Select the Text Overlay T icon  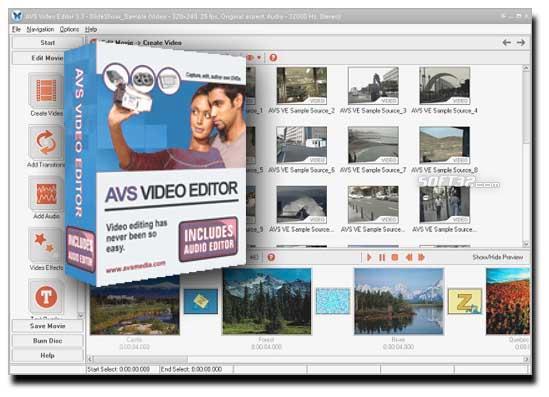coord(46,297)
